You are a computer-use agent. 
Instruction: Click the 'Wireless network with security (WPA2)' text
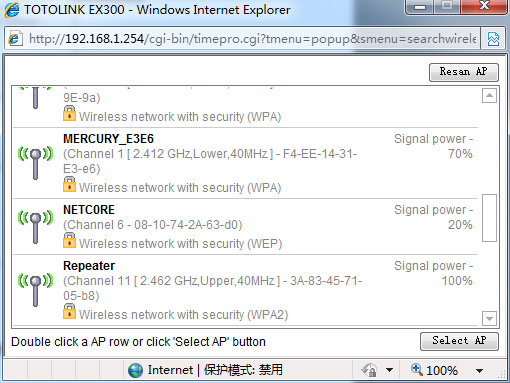click(x=183, y=315)
